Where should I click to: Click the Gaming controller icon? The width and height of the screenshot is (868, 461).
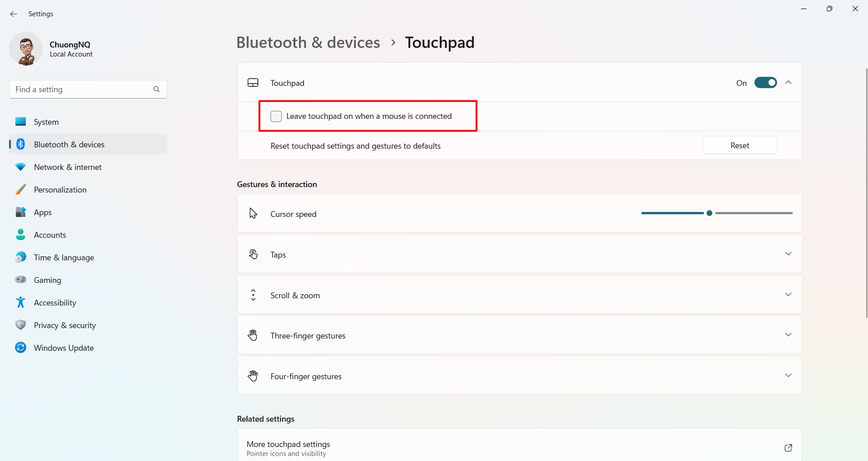tap(20, 280)
